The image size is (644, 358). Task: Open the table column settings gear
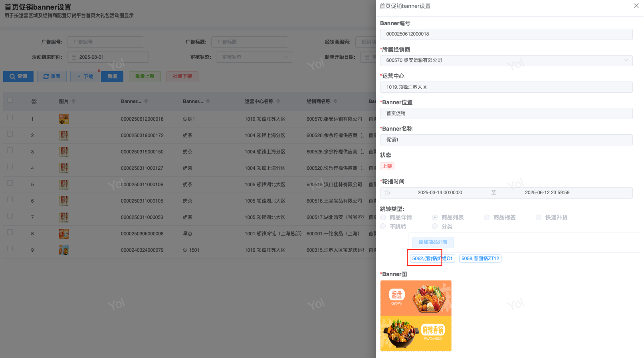(34, 101)
